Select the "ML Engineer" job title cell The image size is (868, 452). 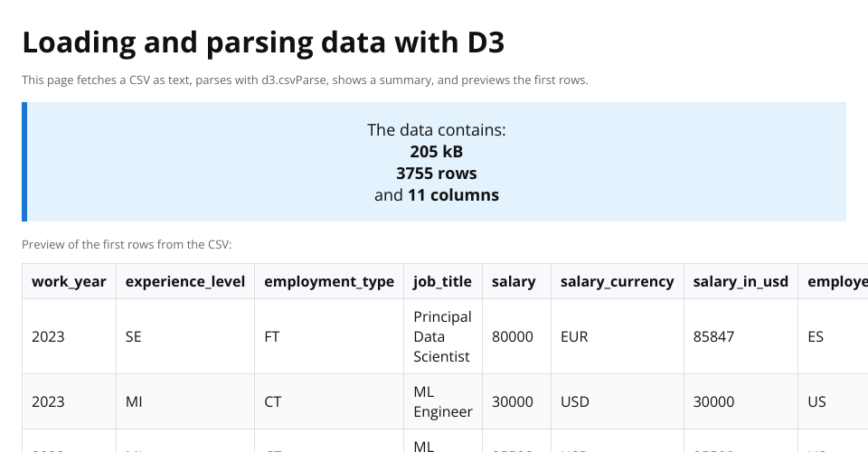click(x=442, y=401)
